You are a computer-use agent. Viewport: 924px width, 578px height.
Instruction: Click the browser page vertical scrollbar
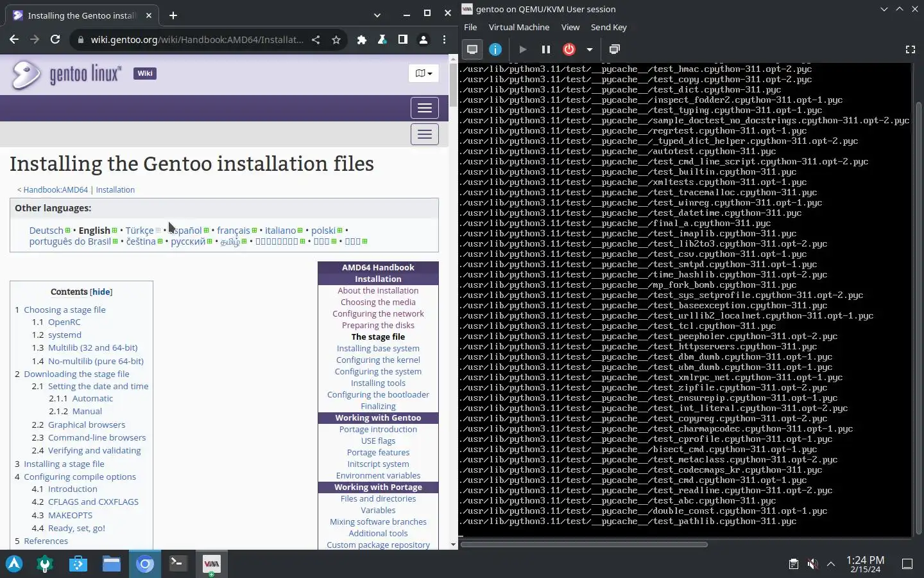[453, 85]
